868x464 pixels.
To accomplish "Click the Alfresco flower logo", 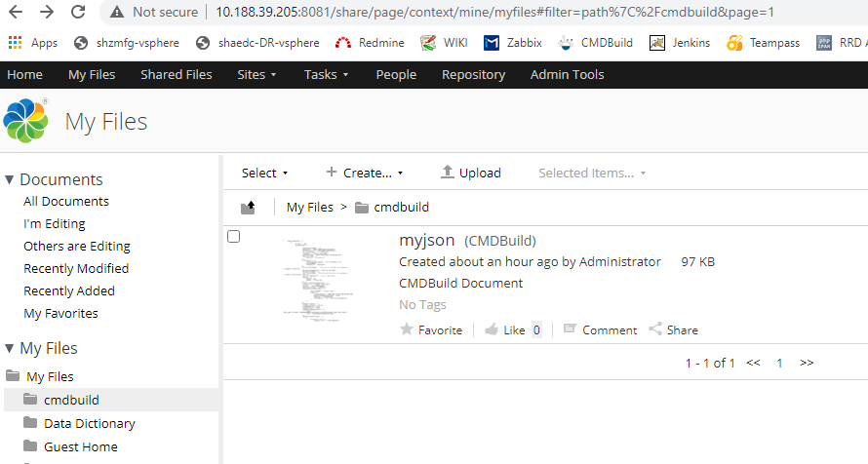I will pos(25,121).
